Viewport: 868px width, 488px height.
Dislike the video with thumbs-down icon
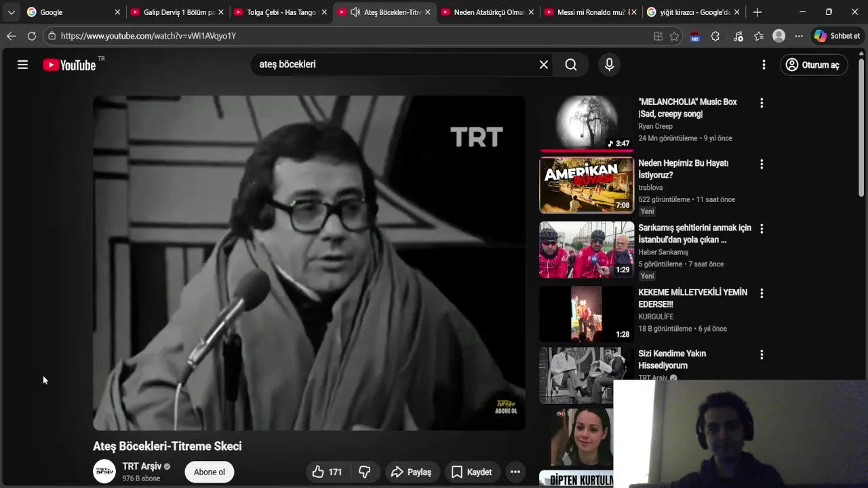pyautogui.click(x=365, y=472)
